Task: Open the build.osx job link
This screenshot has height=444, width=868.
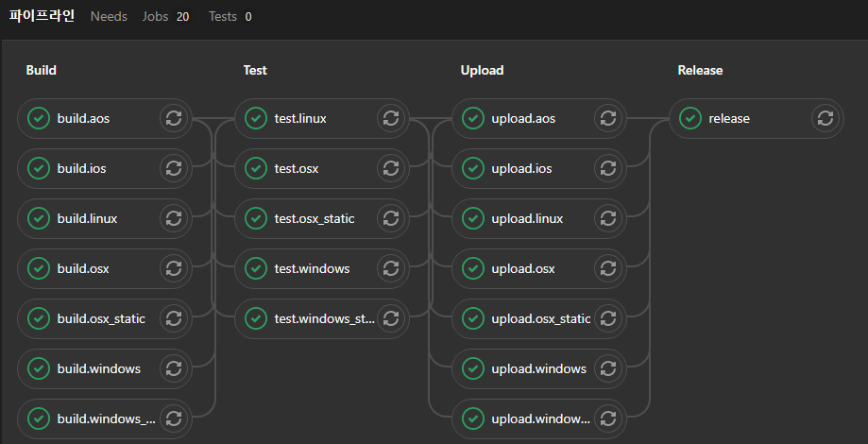Action: click(83, 268)
